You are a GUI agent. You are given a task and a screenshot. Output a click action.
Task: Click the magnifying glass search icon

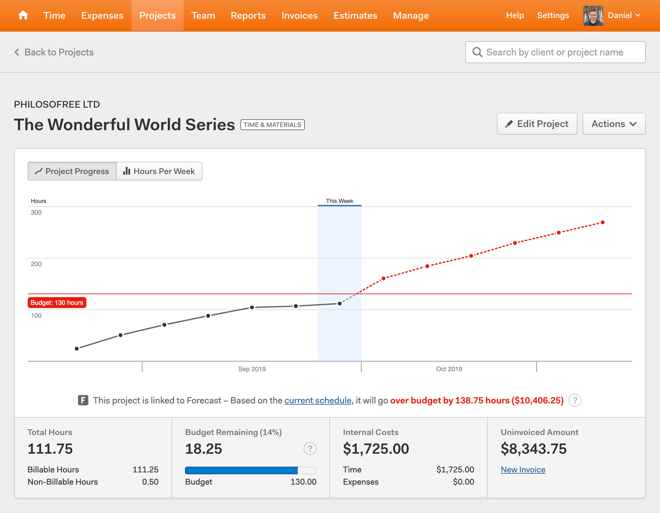[x=477, y=52]
